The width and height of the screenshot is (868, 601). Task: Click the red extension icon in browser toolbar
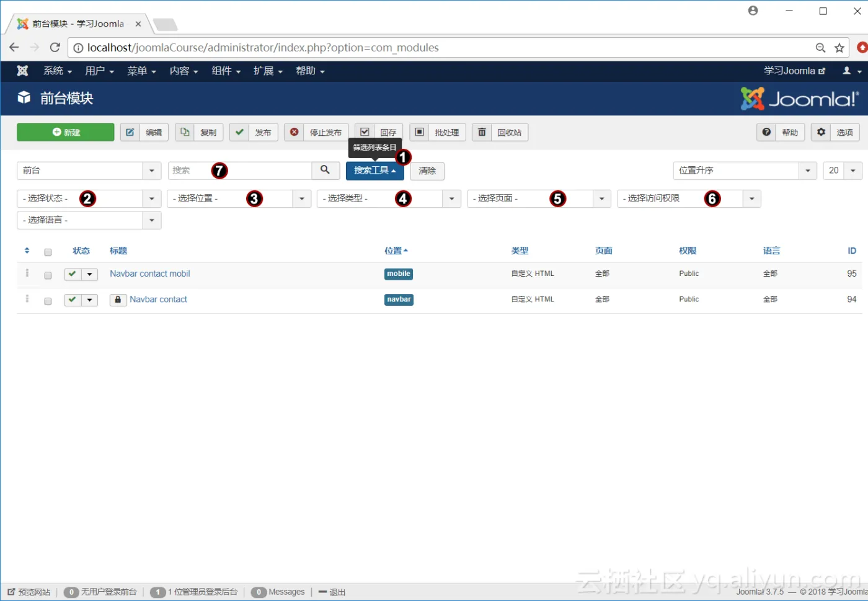861,48
